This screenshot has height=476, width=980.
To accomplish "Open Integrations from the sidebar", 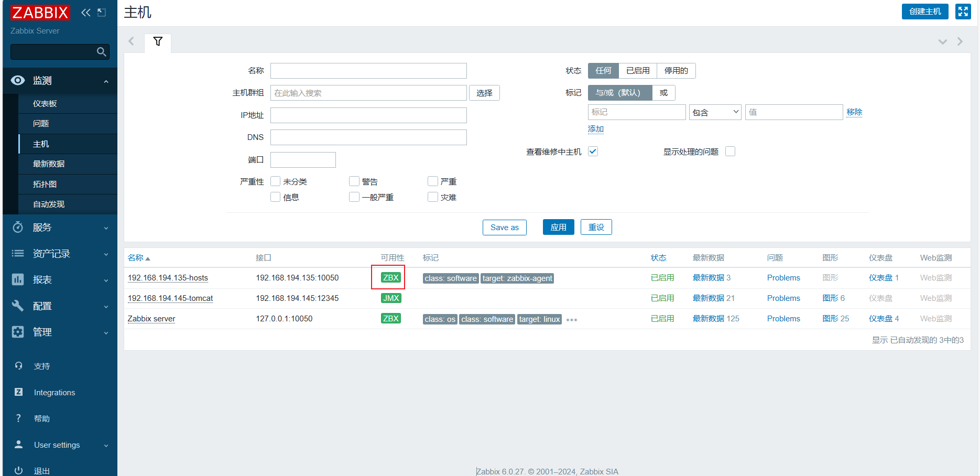I will pos(55,392).
